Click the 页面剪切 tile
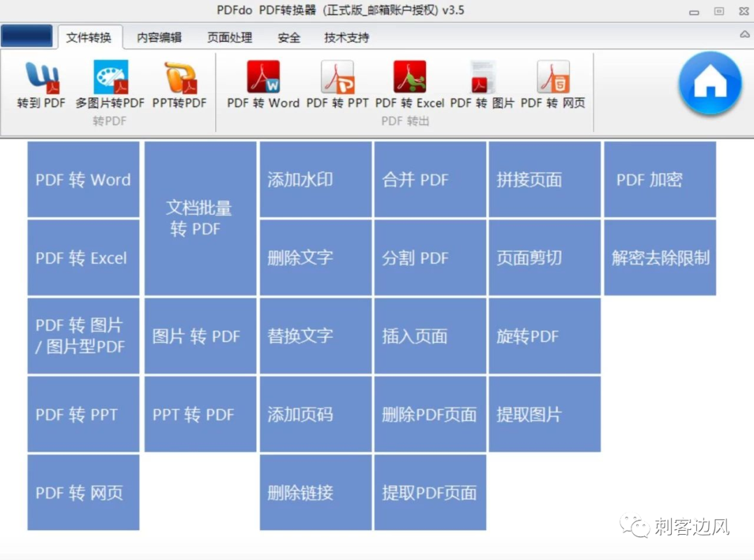This screenshot has width=754, height=560. 545,258
